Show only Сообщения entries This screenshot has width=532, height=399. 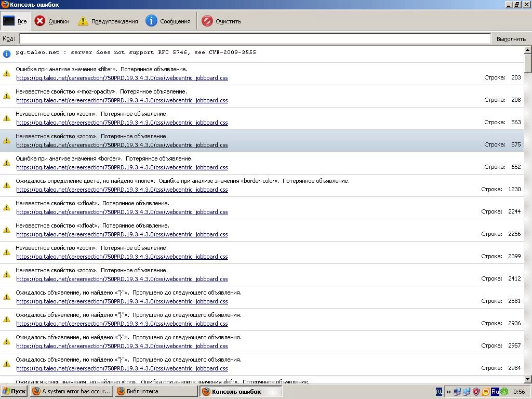[x=168, y=21]
